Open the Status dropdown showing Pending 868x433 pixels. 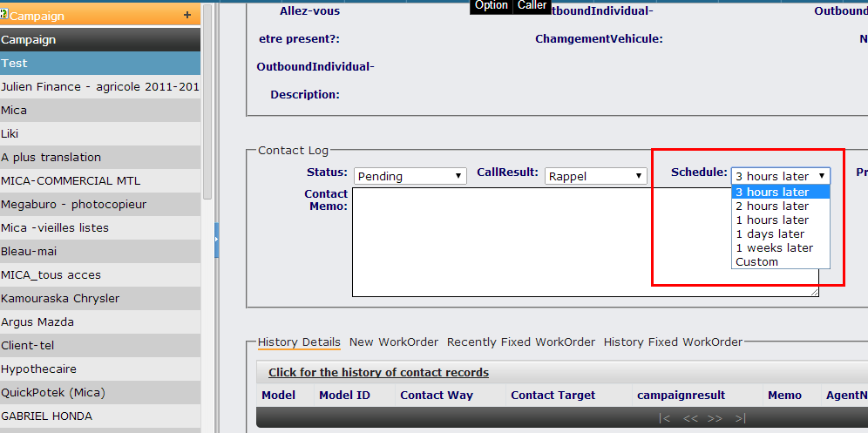tap(410, 176)
